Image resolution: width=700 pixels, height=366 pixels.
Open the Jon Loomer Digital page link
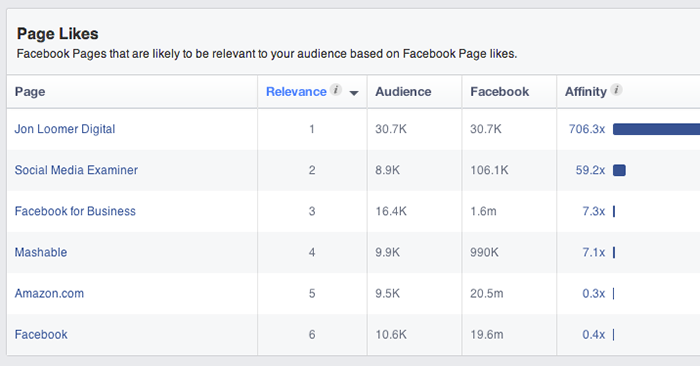(65, 129)
